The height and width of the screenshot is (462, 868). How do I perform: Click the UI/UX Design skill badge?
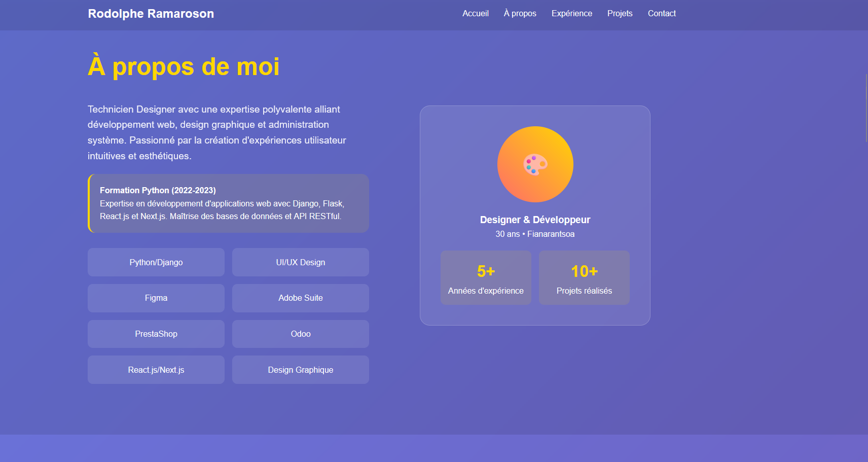300,262
